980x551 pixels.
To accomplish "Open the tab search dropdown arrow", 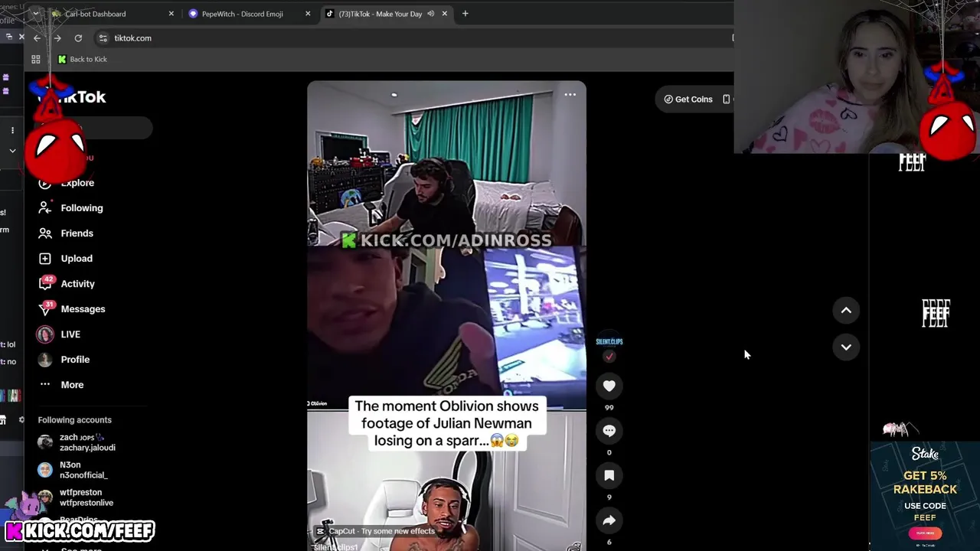I will (x=35, y=14).
